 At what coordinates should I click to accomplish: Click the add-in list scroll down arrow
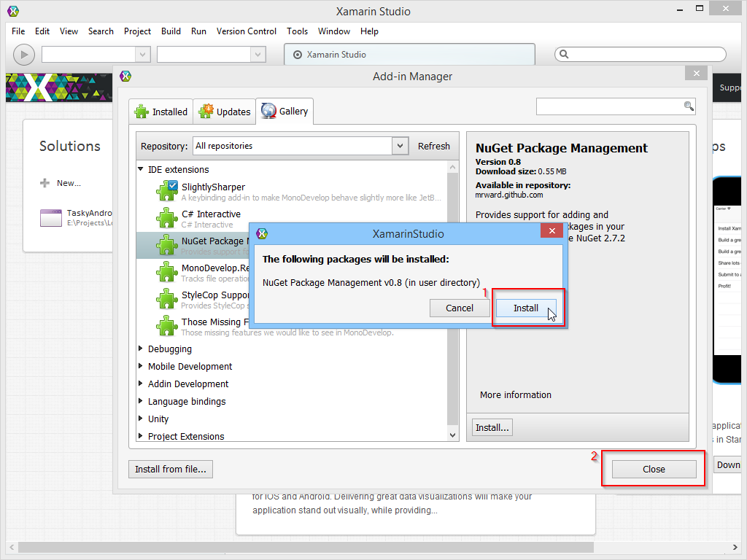(452, 435)
